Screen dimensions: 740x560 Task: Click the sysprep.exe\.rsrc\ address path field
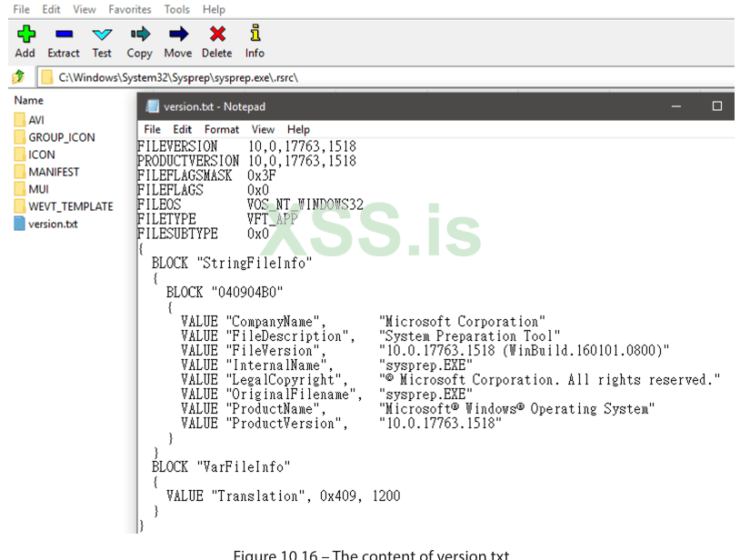387,77
